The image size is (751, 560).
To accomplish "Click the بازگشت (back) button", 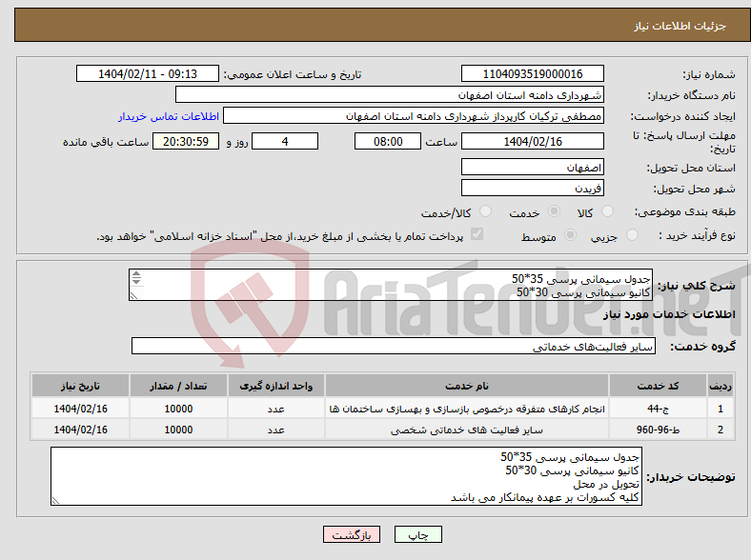I will 352,534.
